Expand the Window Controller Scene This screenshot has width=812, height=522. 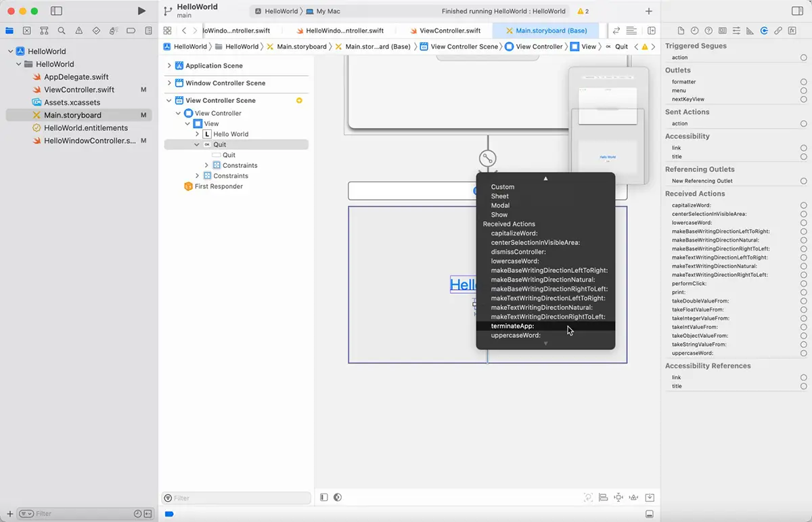tap(169, 83)
